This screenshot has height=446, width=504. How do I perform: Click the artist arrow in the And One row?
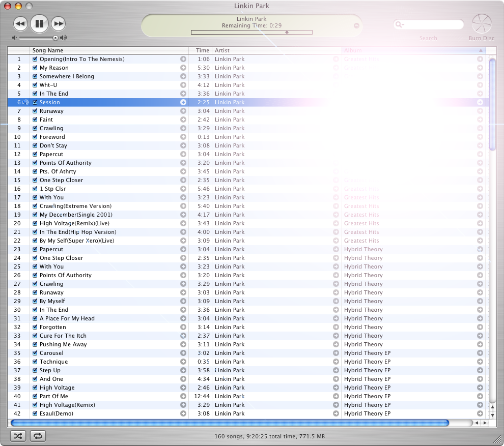coord(336,379)
